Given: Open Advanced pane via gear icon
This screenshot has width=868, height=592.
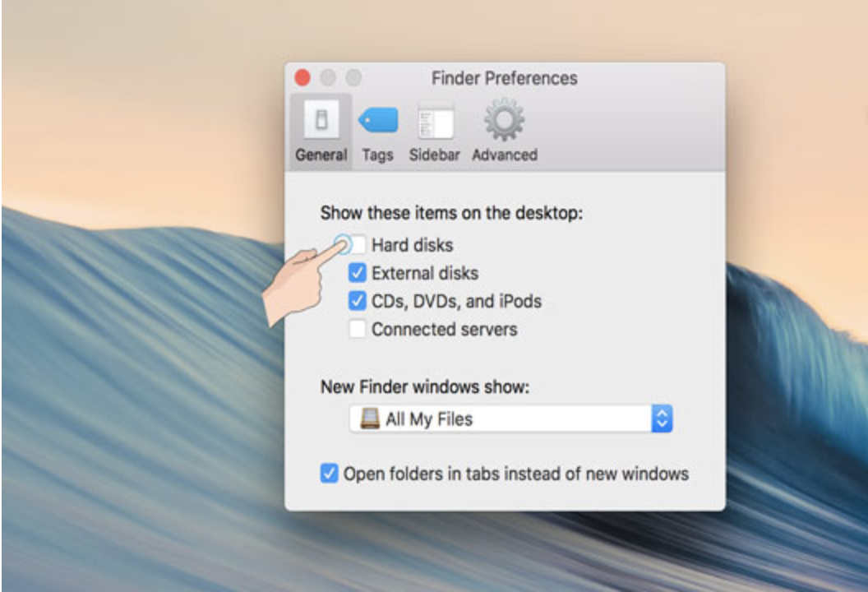Looking at the screenshot, I should [504, 119].
